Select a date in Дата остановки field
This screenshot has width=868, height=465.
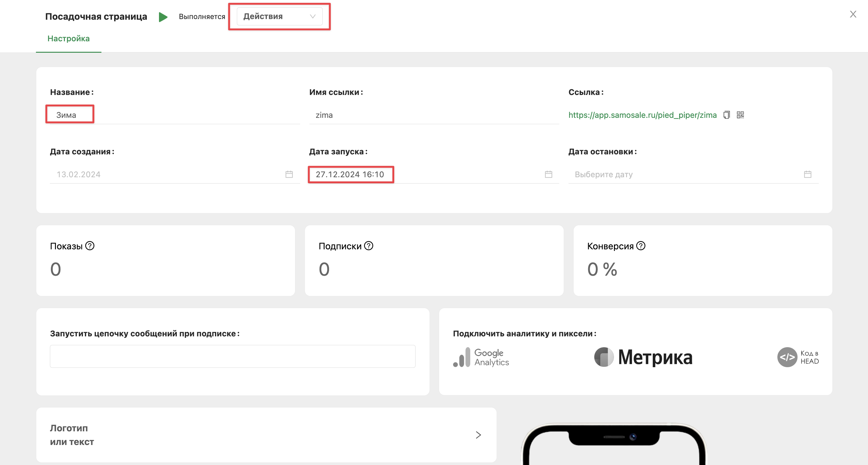(x=687, y=174)
